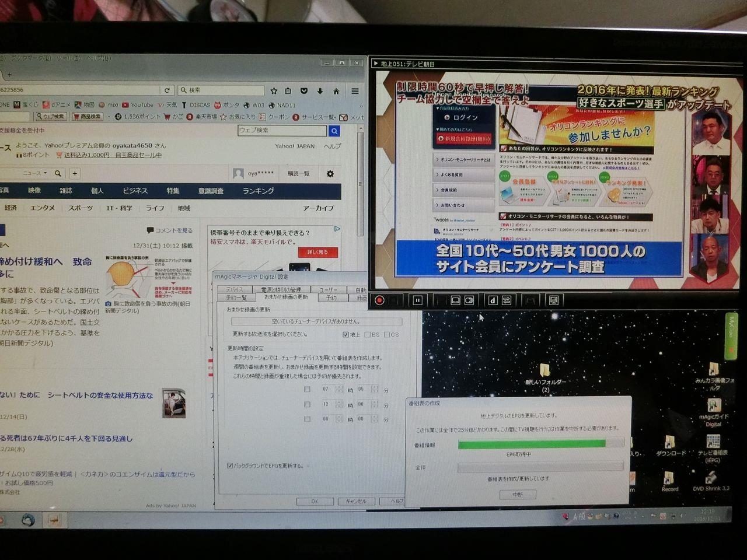Image resolution: width=747 pixels, height=560 pixels.
Task: Open the Record desktop folder
Action: pos(669,482)
